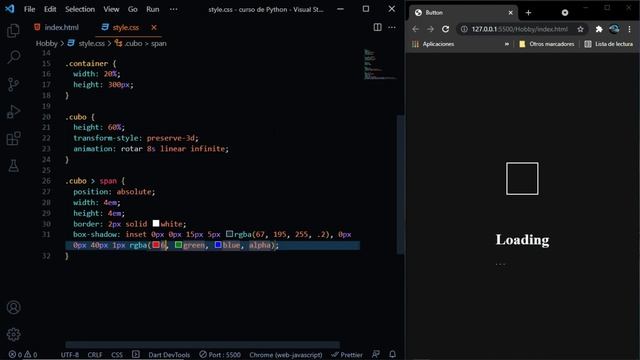Click the Chrome address bar URL
640x360 pixels.
pyautogui.click(x=520, y=29)
